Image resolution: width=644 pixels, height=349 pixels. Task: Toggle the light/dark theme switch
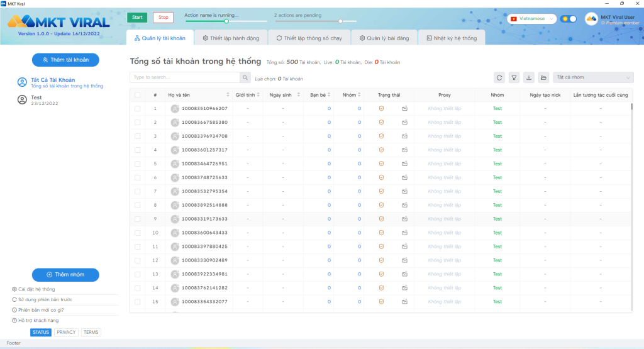click(569, 19)
